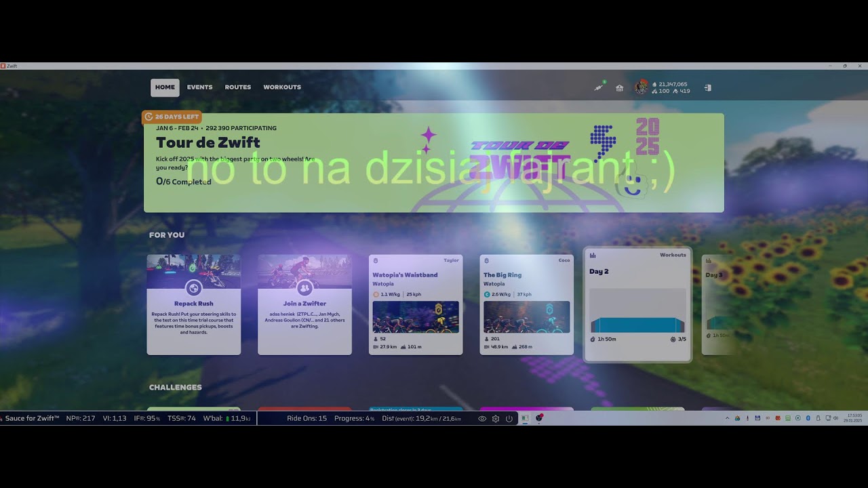Click the 26 Days Left clock icon
The image size is (868, 488).
pyautogui.click(x=149, y=117)
